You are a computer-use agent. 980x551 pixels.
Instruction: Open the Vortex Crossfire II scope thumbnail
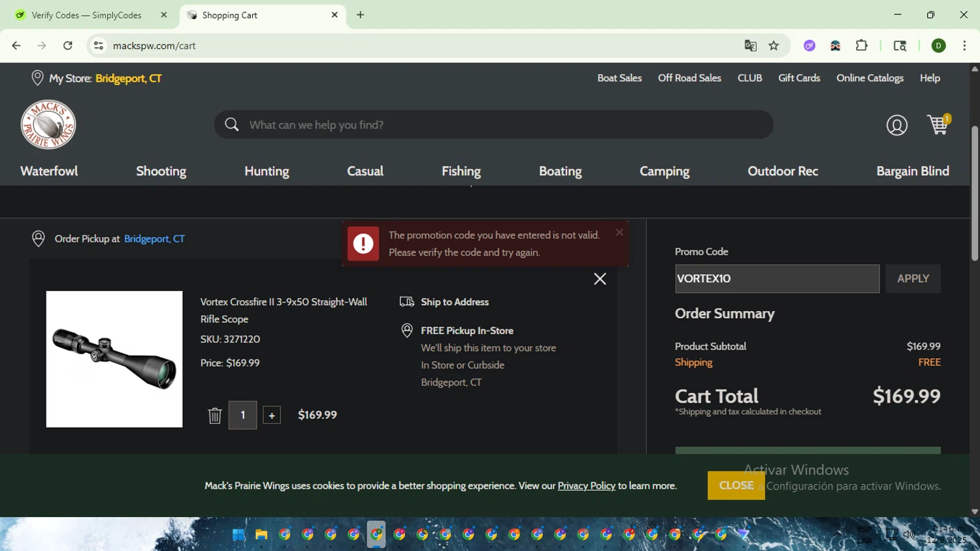click(x=114, y=359)
